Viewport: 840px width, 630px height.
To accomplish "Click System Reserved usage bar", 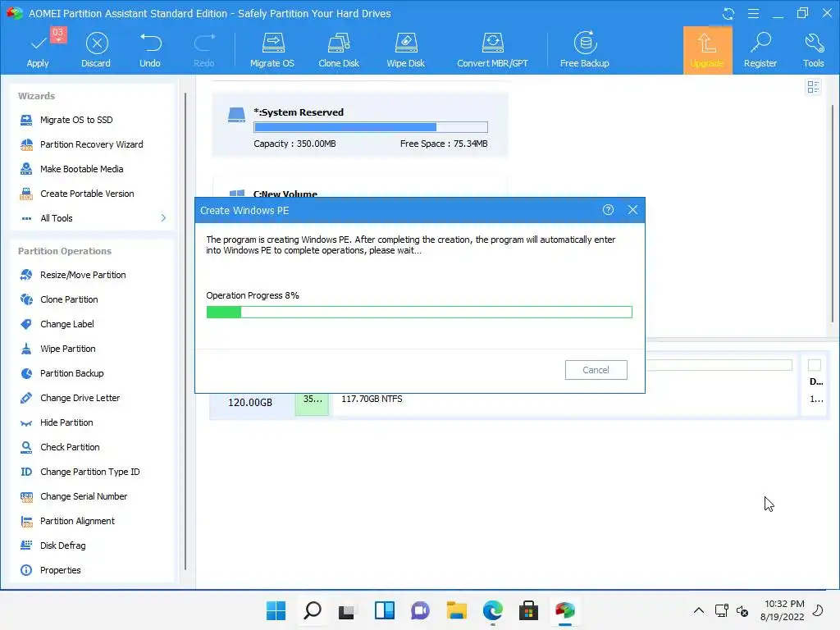I will (x=371, y=127).
